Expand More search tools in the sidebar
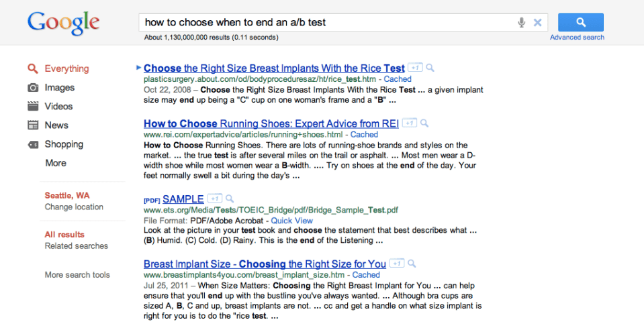This screenshot has width=644, height=328. click(x=77, y=274)
